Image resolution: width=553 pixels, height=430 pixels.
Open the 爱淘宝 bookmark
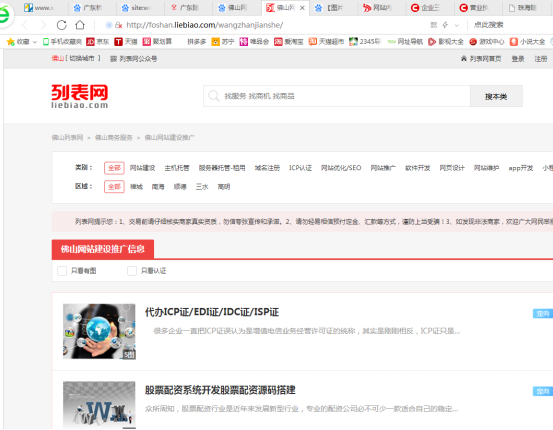[x=288, y=42]
